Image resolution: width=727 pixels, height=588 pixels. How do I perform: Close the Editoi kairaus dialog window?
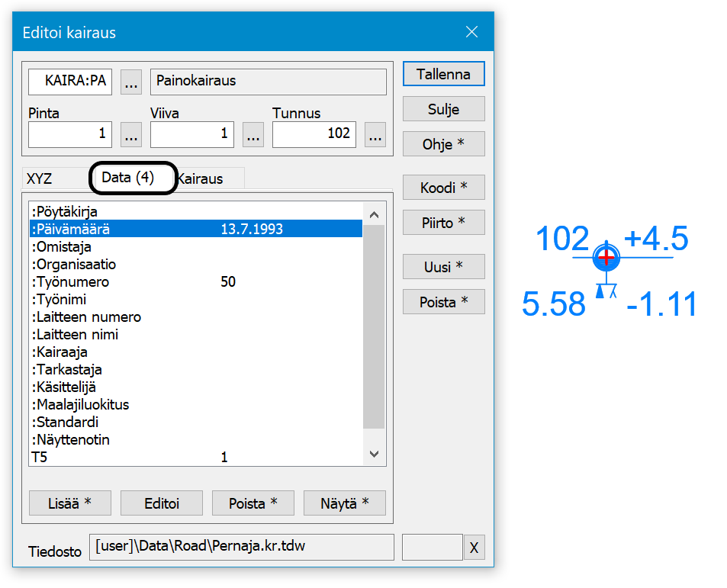point(471,32)
